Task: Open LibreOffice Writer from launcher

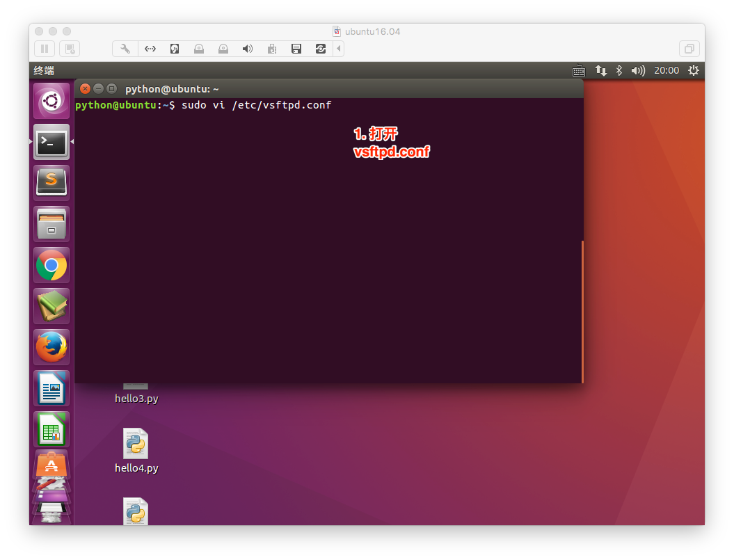Action: coord(51,388)
